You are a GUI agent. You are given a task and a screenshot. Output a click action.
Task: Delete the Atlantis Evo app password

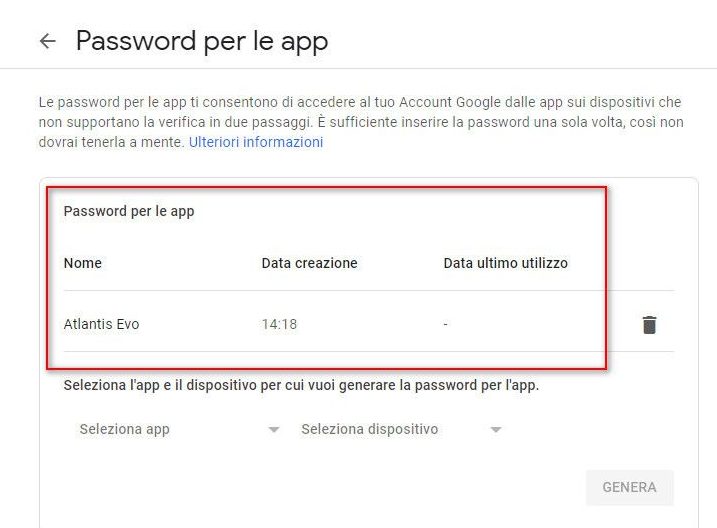click(649, 324)
